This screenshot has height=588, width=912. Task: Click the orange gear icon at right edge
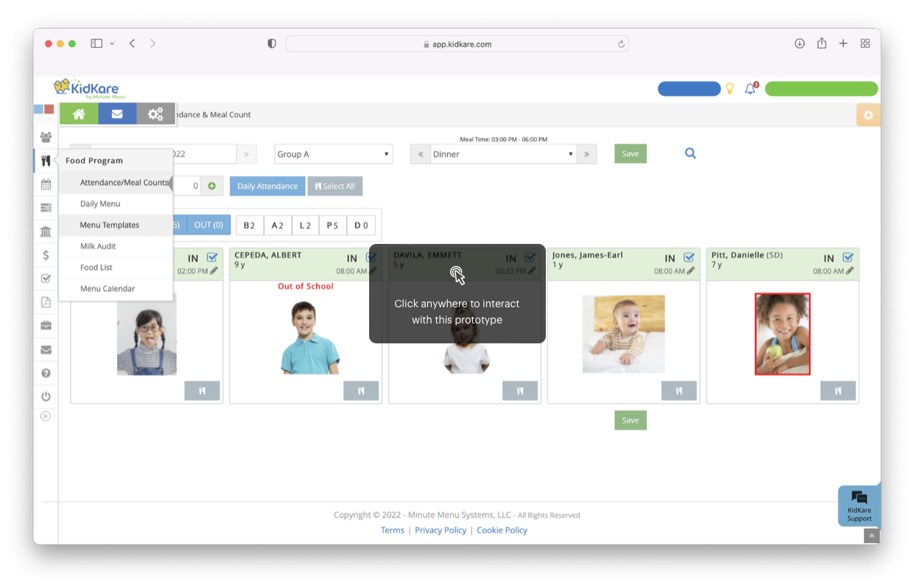(x=868, y=115)
